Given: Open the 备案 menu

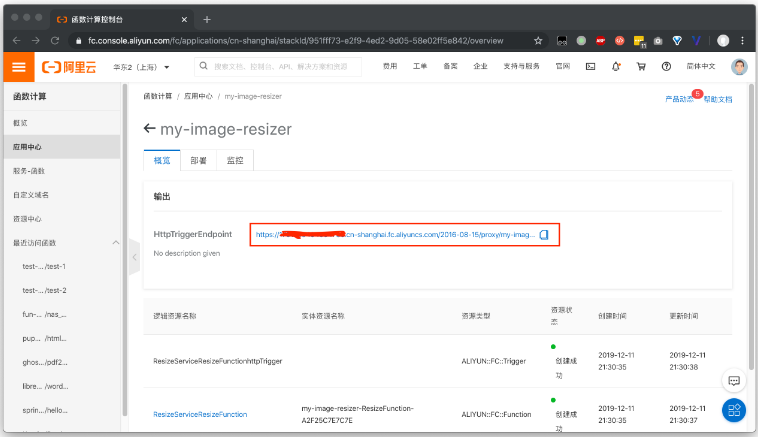Looking at the screenshot, I should [x=450, y=66].
